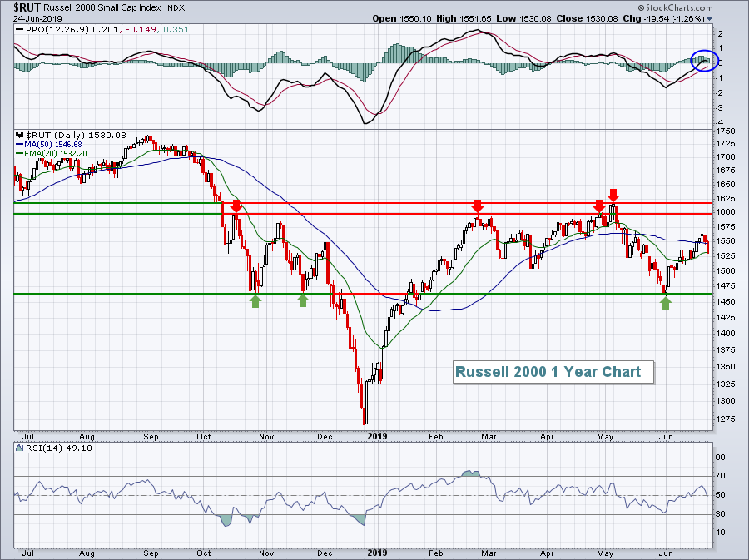Image resolution: width=749 pixels, height=560 pixels.
Task: Click the 10 label on RSI axis
Action: click(x=721, y=533)
